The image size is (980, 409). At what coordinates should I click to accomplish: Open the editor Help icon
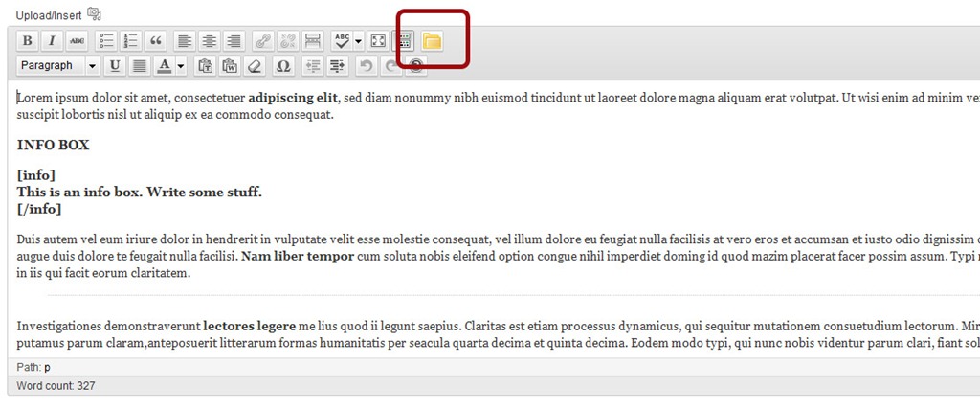[415, 66]
